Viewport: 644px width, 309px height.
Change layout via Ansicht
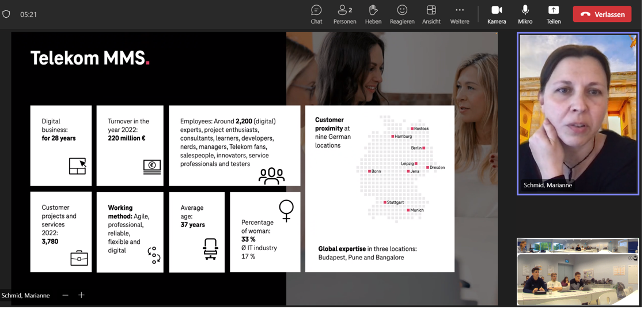[x=431, y=14]
